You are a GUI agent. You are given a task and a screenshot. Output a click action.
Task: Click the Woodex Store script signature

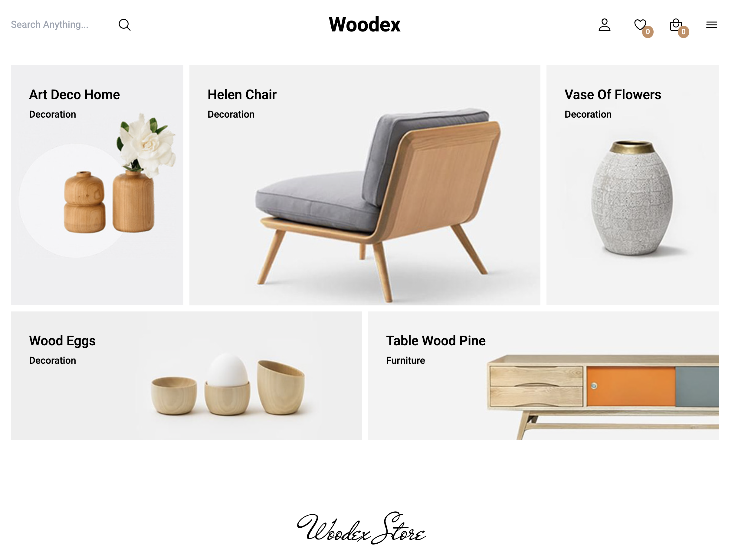[361, 528]
